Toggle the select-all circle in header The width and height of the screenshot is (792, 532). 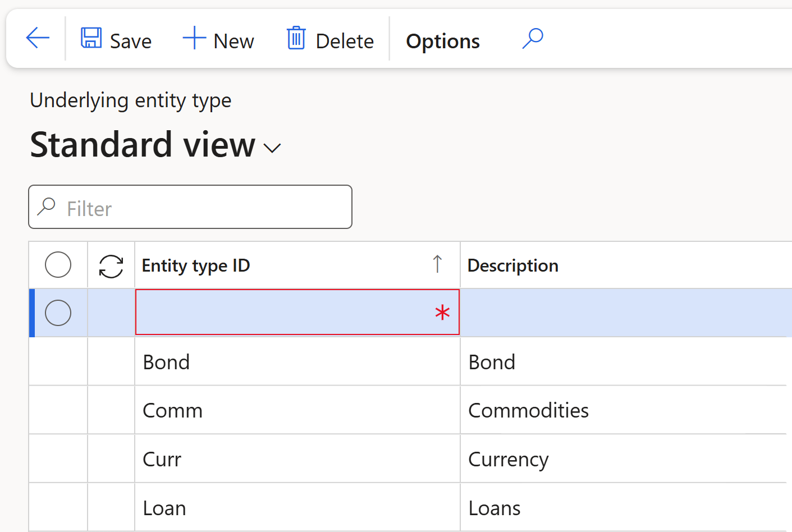tap(58, 265)
